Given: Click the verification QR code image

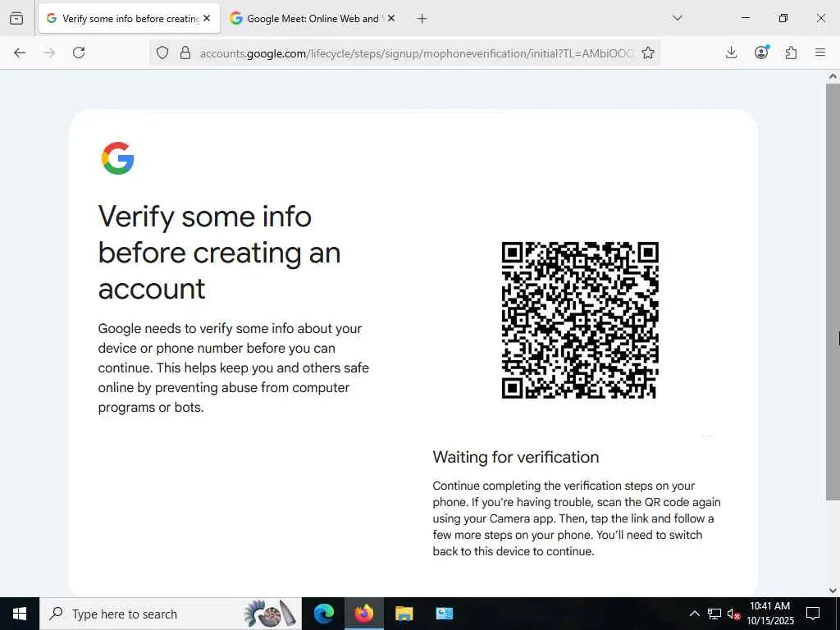Looking at the screenshot, I should click(580, 320).
